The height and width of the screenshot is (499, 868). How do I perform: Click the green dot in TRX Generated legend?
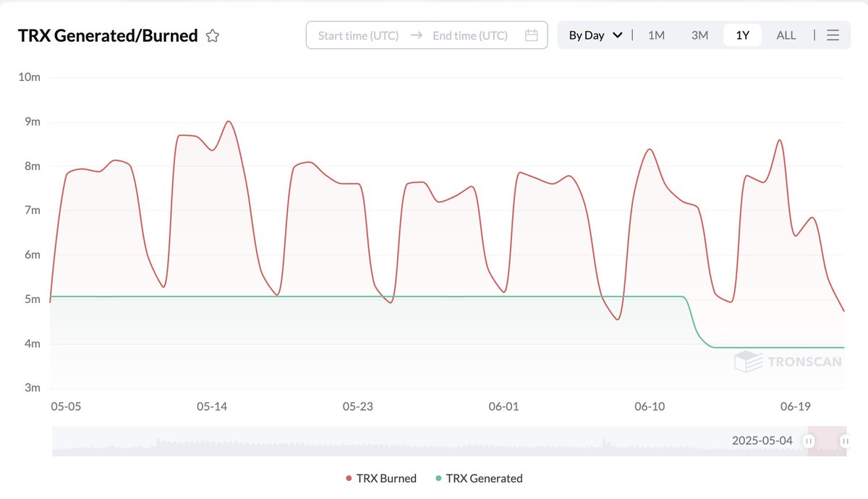[x=440, y=478]
